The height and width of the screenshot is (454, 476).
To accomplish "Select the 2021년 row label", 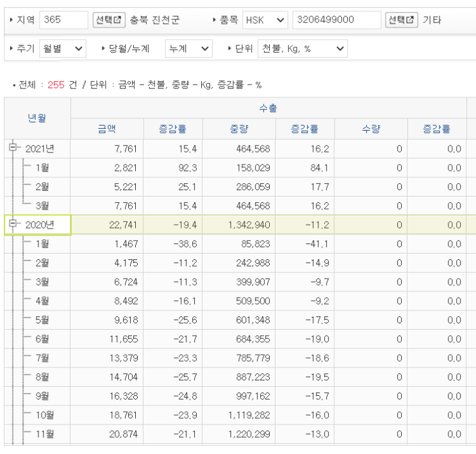I will 40,149.
